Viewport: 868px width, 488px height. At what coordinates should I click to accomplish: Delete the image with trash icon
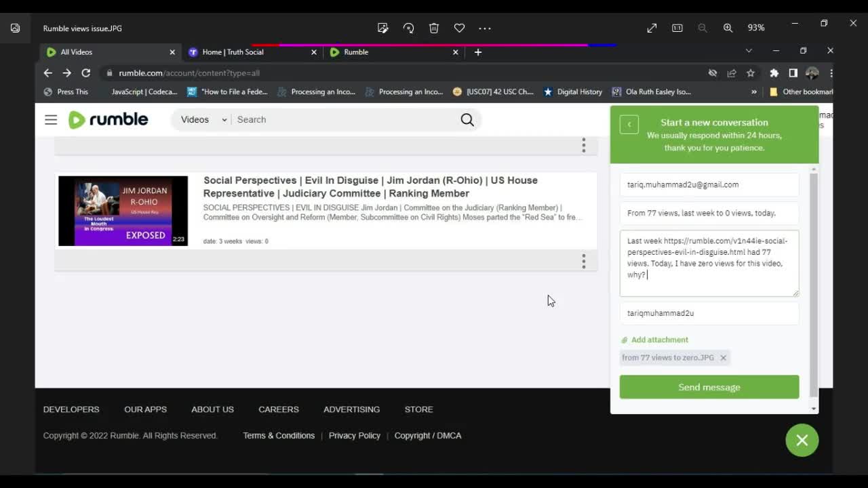(434, 28)
